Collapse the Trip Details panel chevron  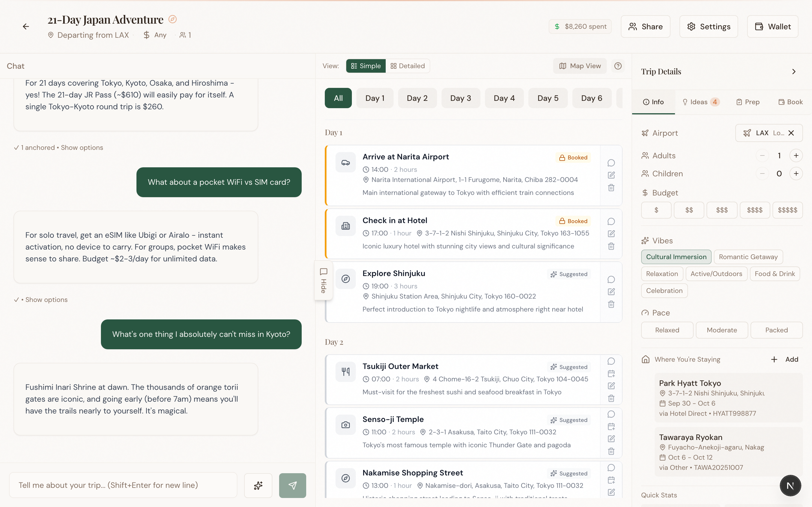pos(794,72)
